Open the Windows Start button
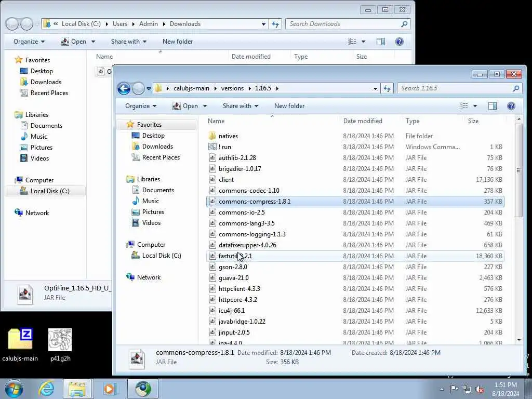The image size is (532, 399). [14, 389]
